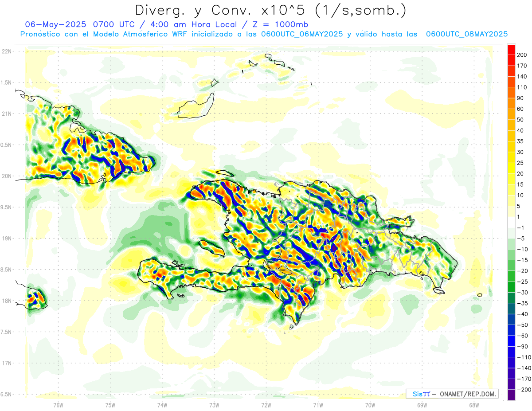
Task: Click the color bar segment between 170 and 200
Action: [511, 60]
